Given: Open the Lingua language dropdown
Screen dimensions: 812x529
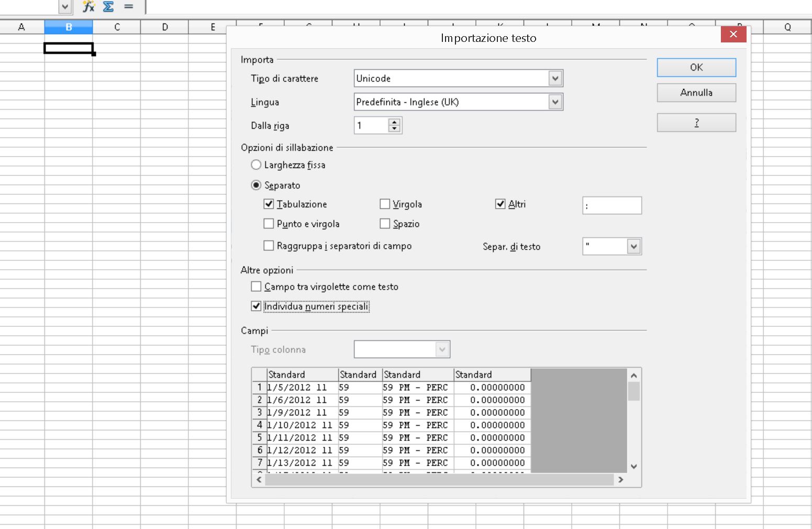Looking at the screenshot, I should [555, 102].
